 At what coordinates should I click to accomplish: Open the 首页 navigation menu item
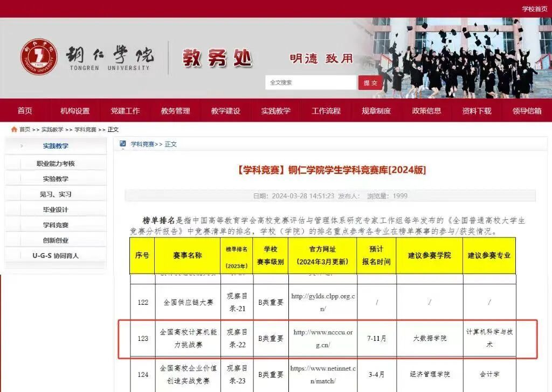tap(25, 111)
